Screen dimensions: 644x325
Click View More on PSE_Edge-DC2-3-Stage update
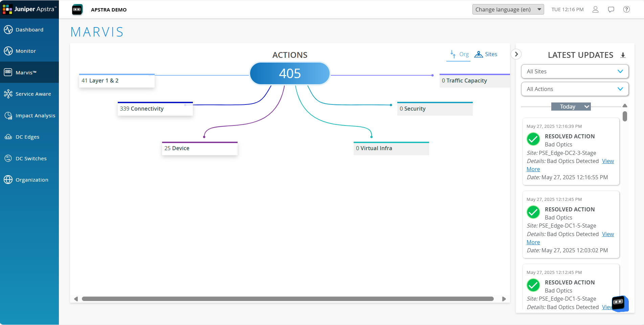click(608, 161)
